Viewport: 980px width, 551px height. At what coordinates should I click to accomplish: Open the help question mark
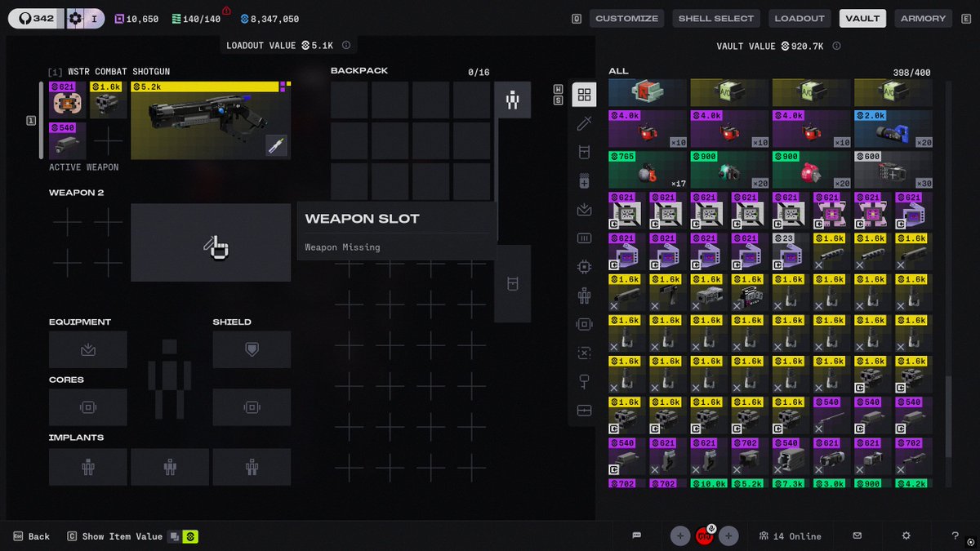pyautogui.click(x=955, y=535)
